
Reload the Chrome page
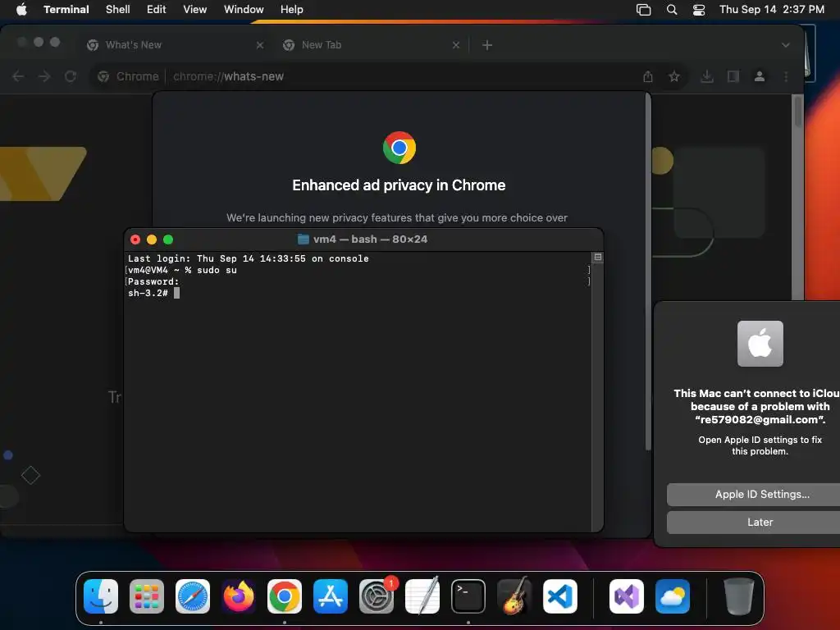tap(71, 76)
